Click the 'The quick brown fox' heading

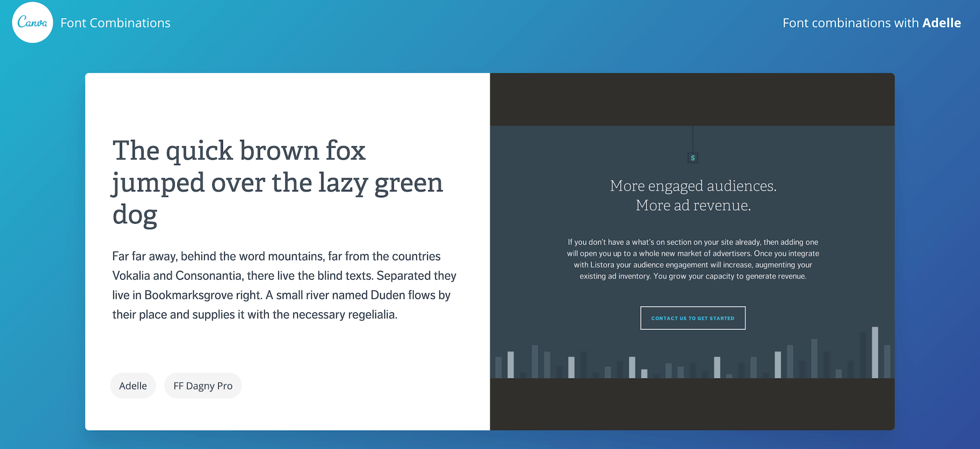click(x=278, y=182)
